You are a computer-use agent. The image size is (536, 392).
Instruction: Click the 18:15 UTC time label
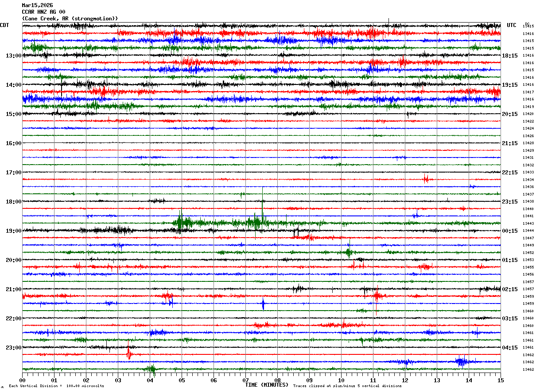510,56
